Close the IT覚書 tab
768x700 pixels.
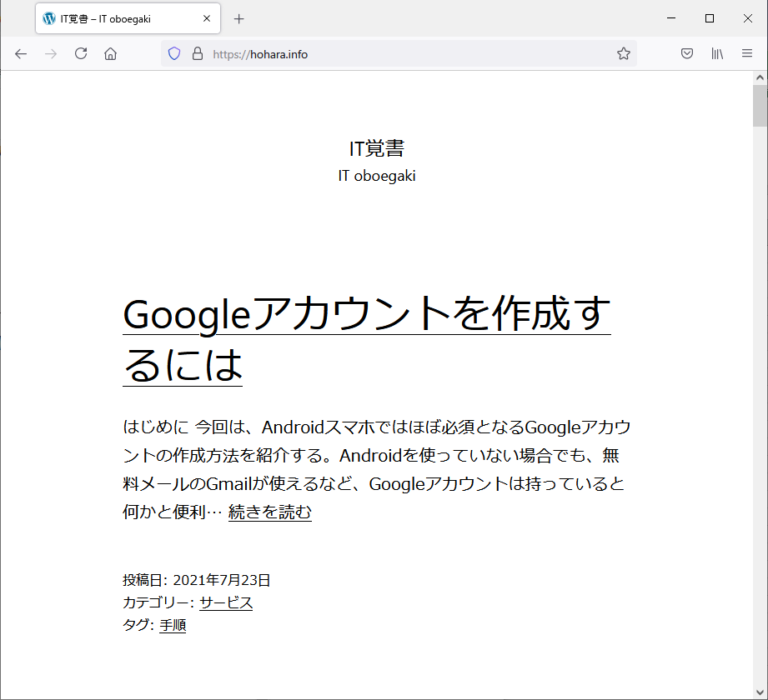click(207, 18)
